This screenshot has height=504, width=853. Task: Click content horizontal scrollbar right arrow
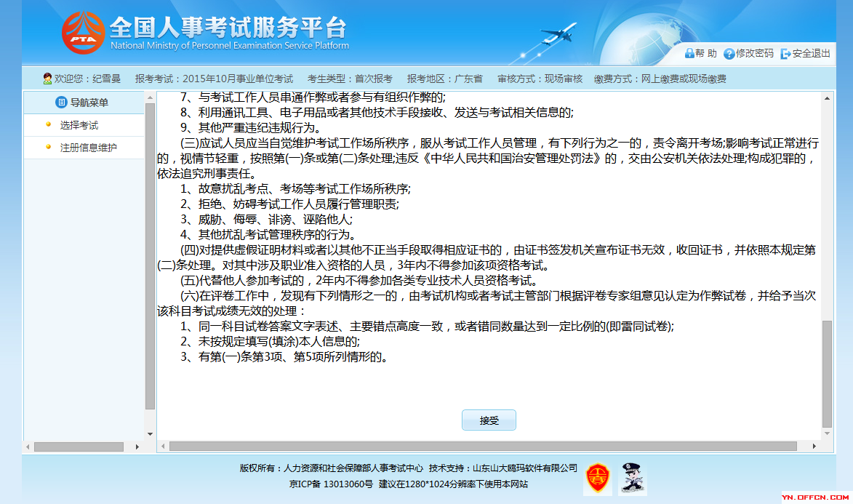pos(814,447)
